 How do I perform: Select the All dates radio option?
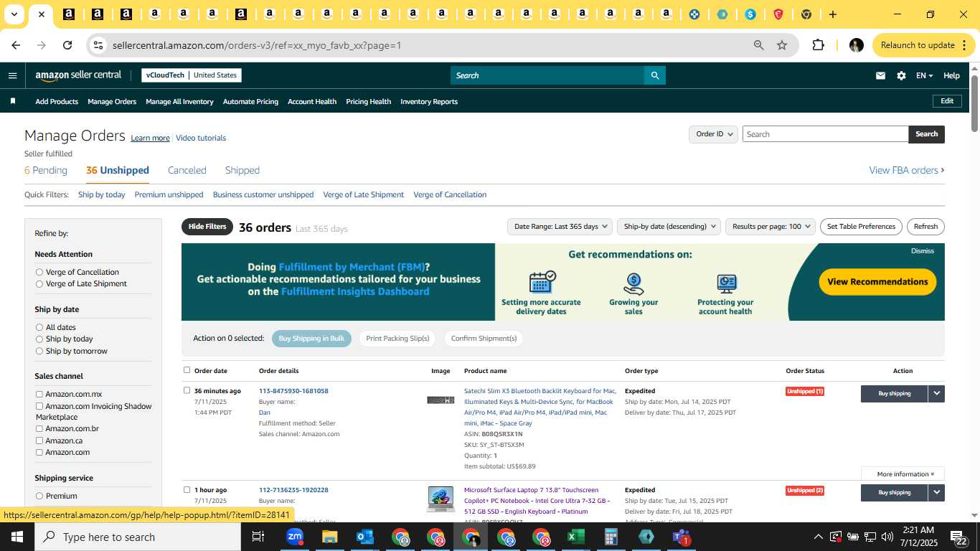tap(39, 327)
